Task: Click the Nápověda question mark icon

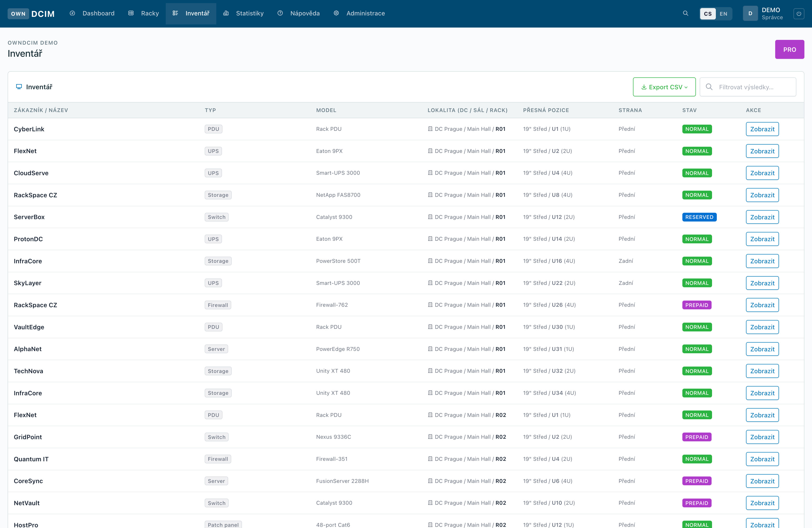Action: tap(280, 13)
